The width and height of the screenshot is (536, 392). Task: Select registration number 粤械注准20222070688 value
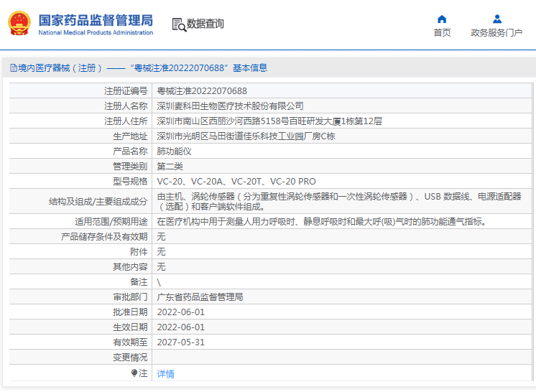[202, 91]
